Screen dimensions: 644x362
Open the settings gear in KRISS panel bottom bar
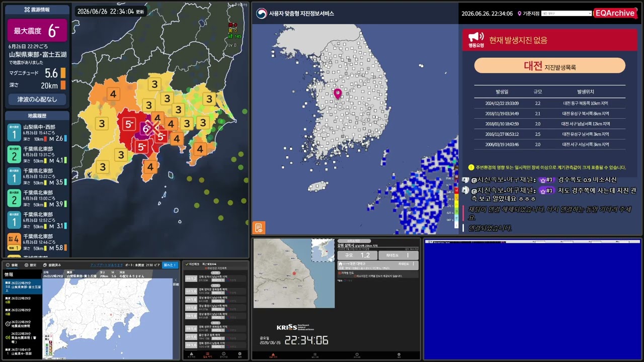click(x=399, y=355)
